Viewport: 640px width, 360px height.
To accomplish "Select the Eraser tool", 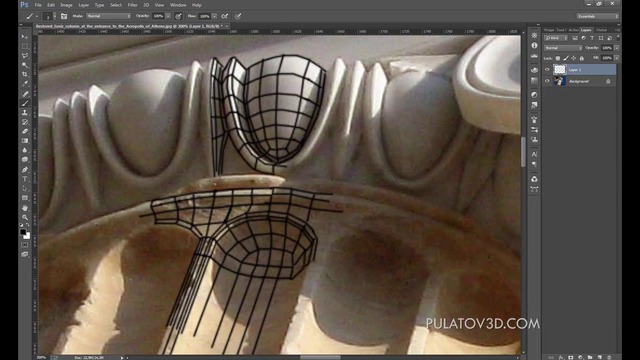I will click(25, 131).
